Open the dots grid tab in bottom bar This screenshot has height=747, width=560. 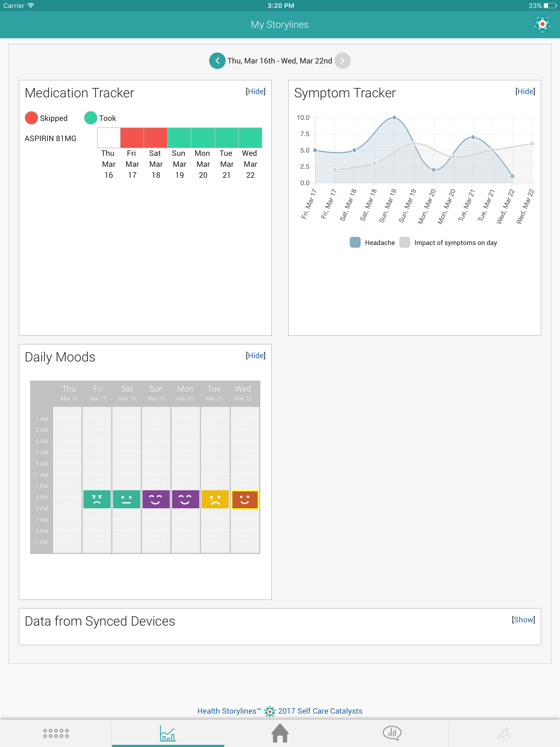[56, 733]
